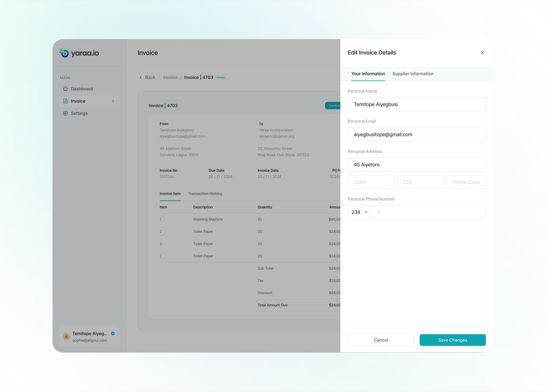546x392 pixels.
Task: Click the phone number input field
Action: tap(428, 212)
